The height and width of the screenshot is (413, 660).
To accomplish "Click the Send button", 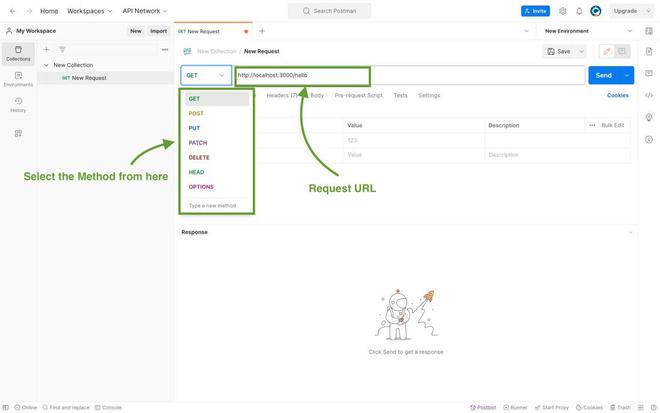I will 604,75.
